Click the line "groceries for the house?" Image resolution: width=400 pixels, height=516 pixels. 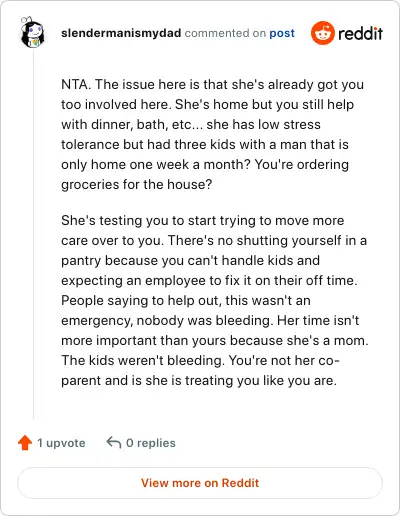[x=137, y=184]
